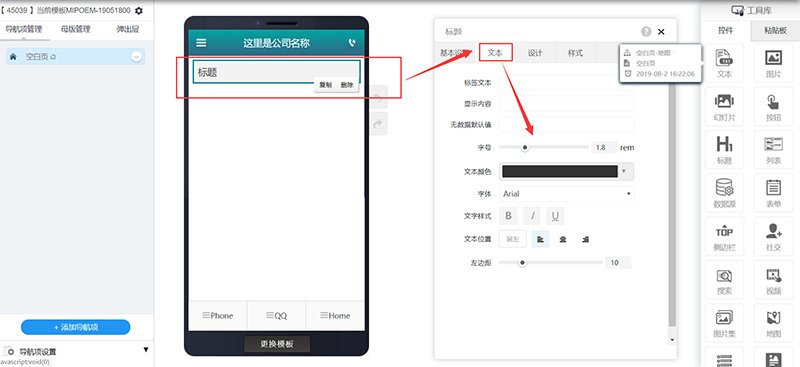Click the black 文本颜色 color swatch
The height and width of the screenshot is (367, 800).
click(560, 172)
